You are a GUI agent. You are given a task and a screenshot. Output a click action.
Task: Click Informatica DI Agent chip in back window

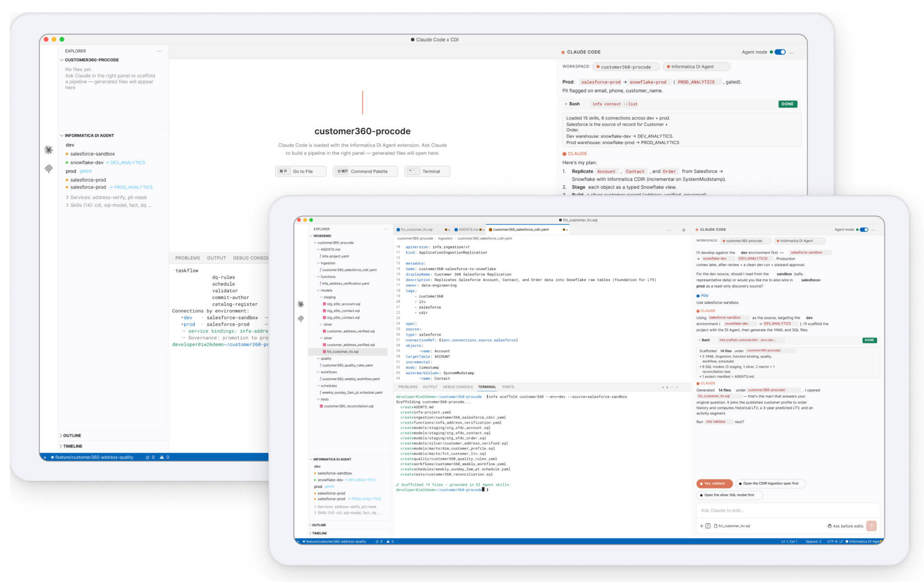coord(696,67)
